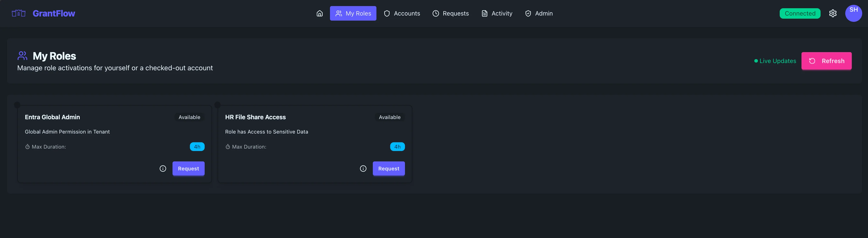
Task: Click the Available status on HR File Share Access
Action: pos(389,117)
